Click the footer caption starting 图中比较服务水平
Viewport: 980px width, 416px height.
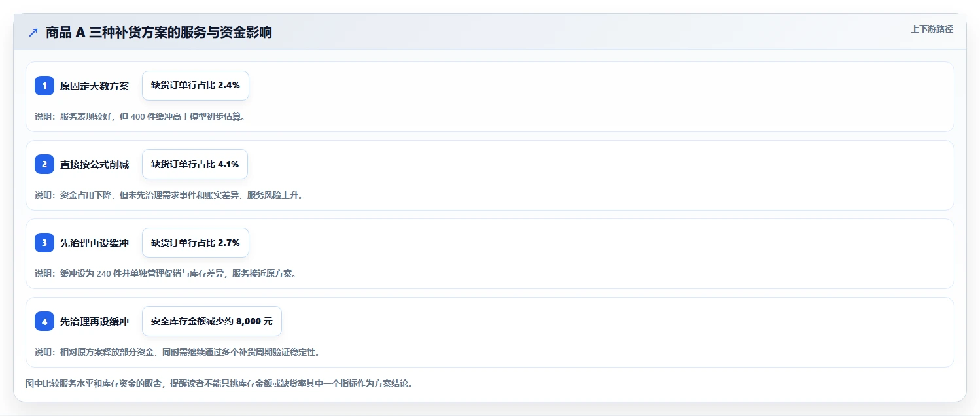219,383
